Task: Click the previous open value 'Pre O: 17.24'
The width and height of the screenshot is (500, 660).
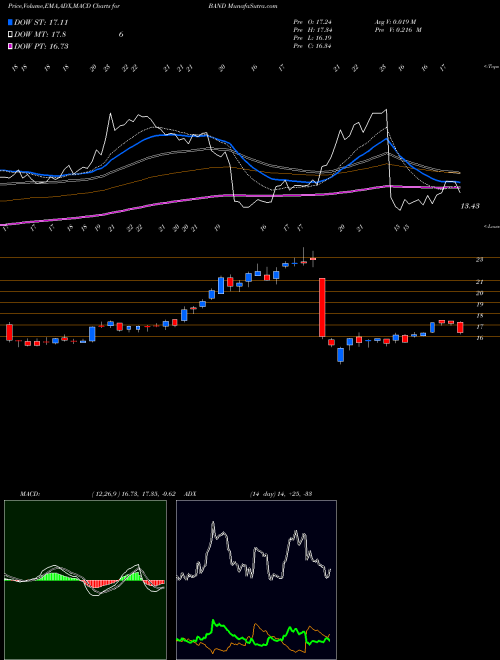Action: click(312, 22)
